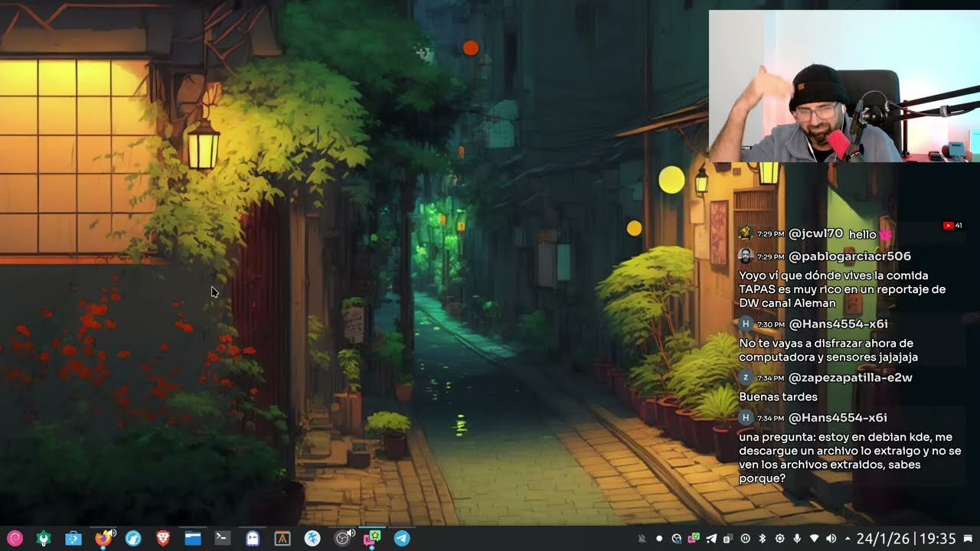This screenshot has width=980, height=551.
Task: Open the Konsole terminal icon
Action: [x=222, y=539]
